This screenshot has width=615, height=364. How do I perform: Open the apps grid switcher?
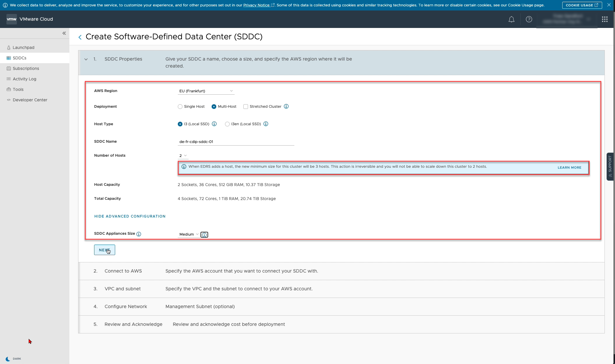pos(605,19)
